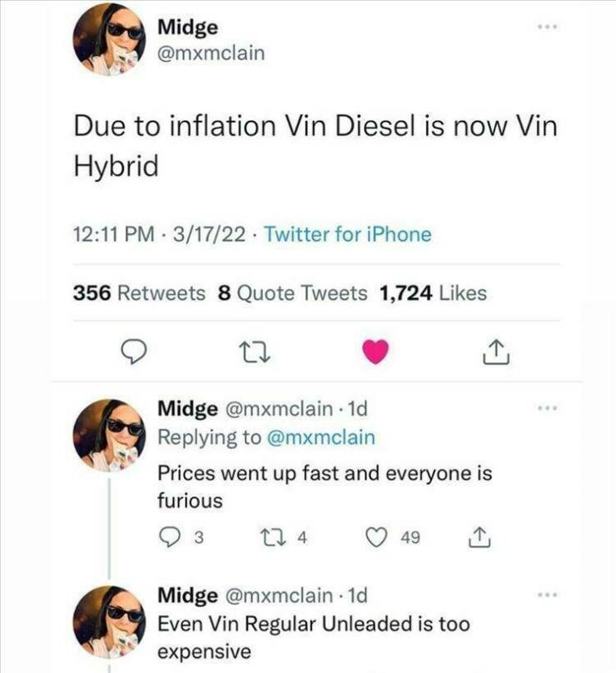View the 356 Retweets list

pyautogui.click(x=139, y=293)
